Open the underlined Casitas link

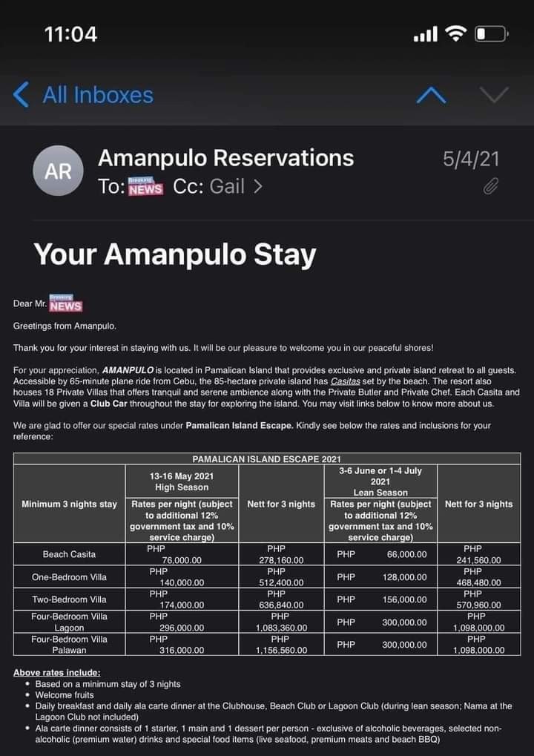[x=345, y=381]
